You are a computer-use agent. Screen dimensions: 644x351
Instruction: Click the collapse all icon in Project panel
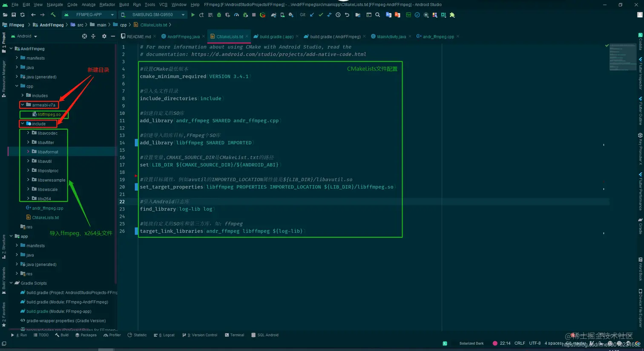[93, 37]
